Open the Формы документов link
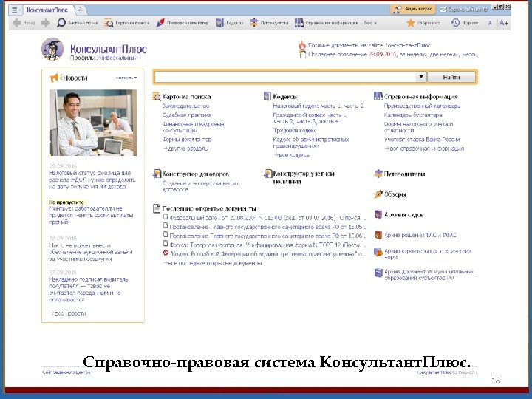This screenshot has width=532, height=399. tap(187, 140)
